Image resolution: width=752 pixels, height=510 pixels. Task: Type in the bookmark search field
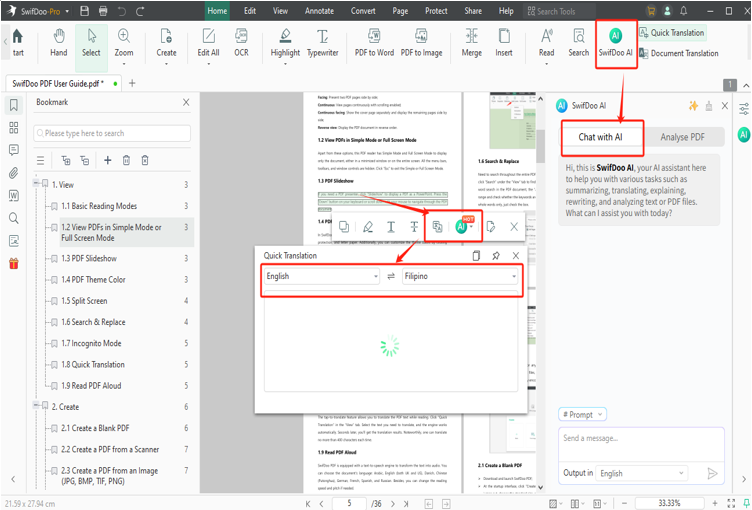pyautogui.click(x=112, y=133)
